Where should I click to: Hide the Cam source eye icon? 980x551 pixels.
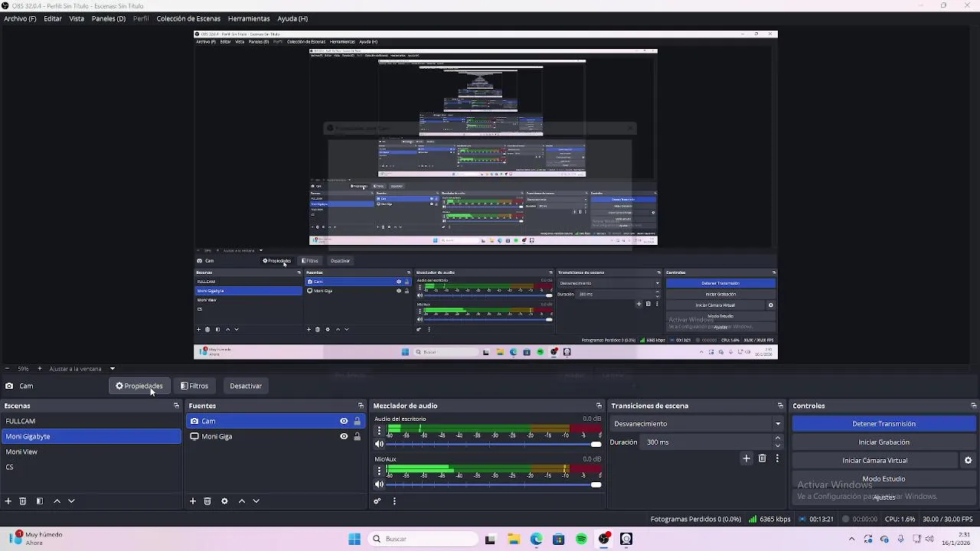click(x=344, y=421)
